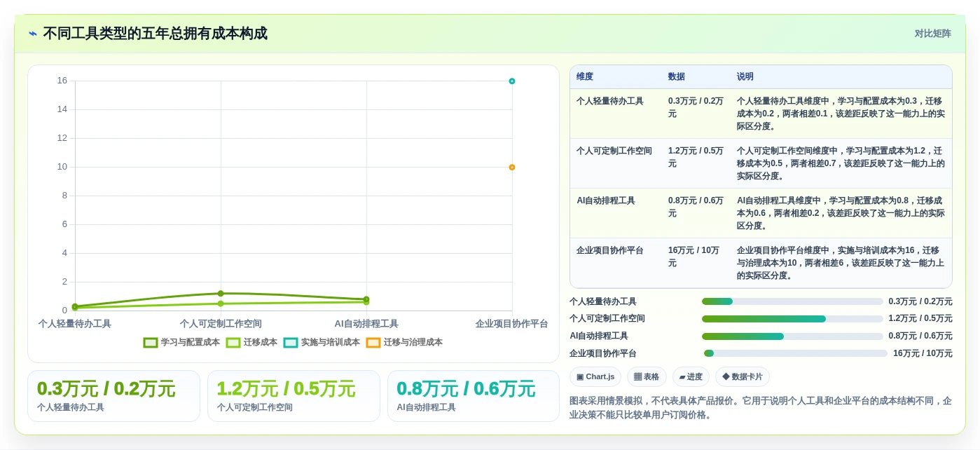This screenshot has width=980, height=450.
Task: Open the 0.3万元 / 0.2万元 data card
Action: tap(113, 396)
